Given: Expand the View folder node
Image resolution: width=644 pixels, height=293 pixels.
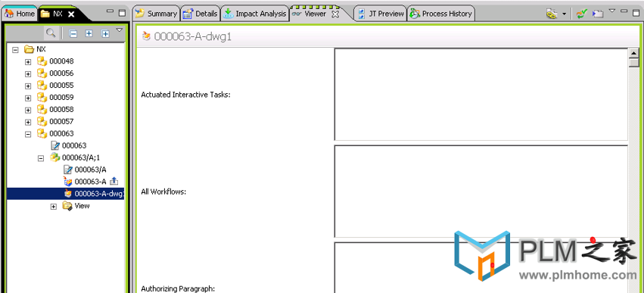Looking at the screenshot, I should [x=54, y=206].
